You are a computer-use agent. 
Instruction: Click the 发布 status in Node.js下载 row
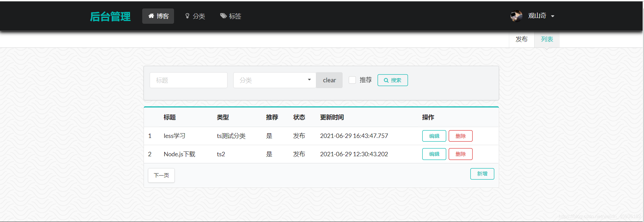tap(299, 154)
